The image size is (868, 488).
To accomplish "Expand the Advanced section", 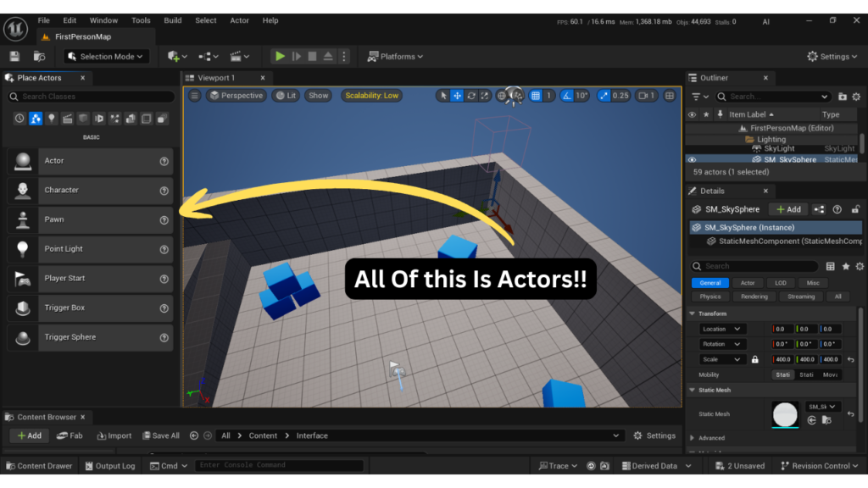I will tap(693, 438).
